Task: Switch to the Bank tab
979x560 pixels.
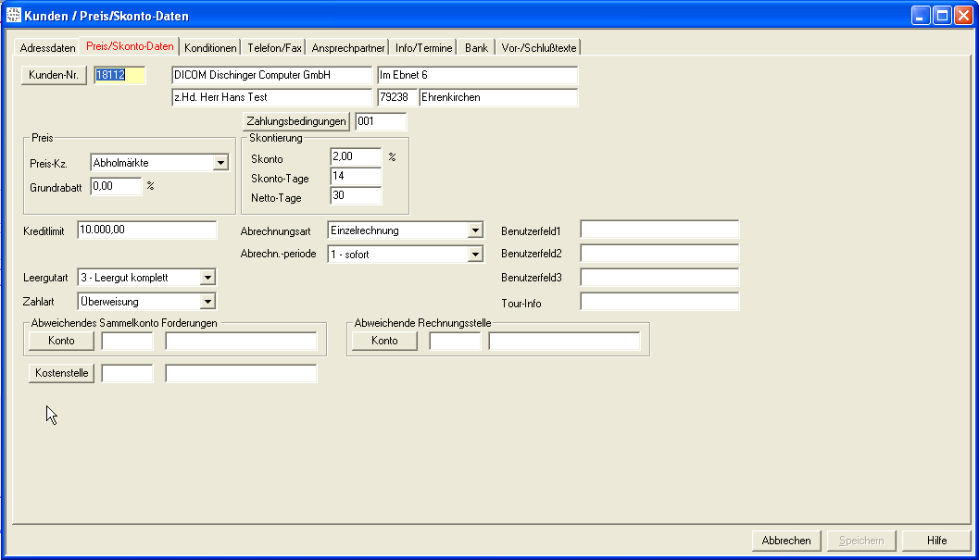Action: point(476,47)
